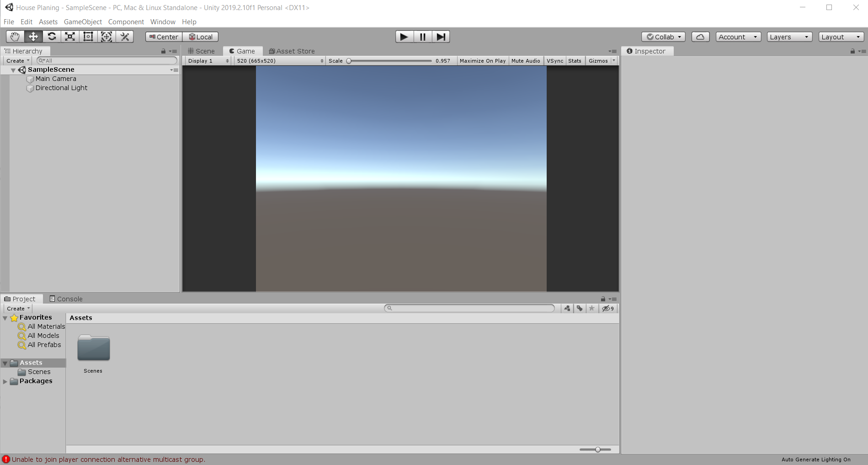Select the Rotate tool

pyautogui.click(x=52, y=37)
